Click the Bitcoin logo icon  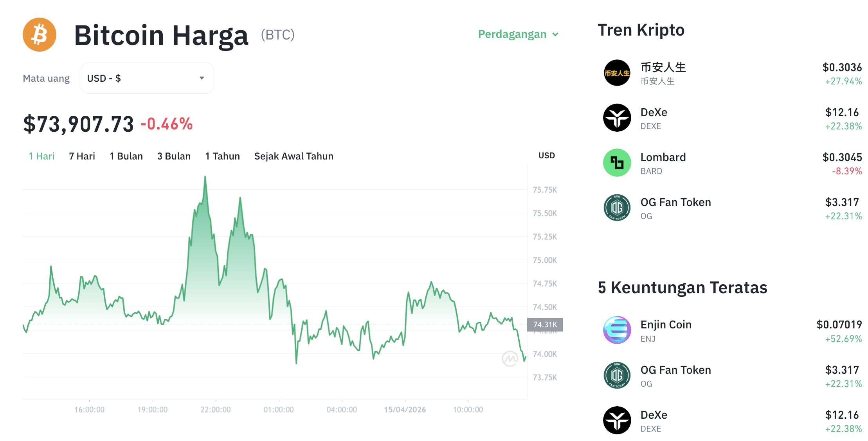tap(39, 34)
